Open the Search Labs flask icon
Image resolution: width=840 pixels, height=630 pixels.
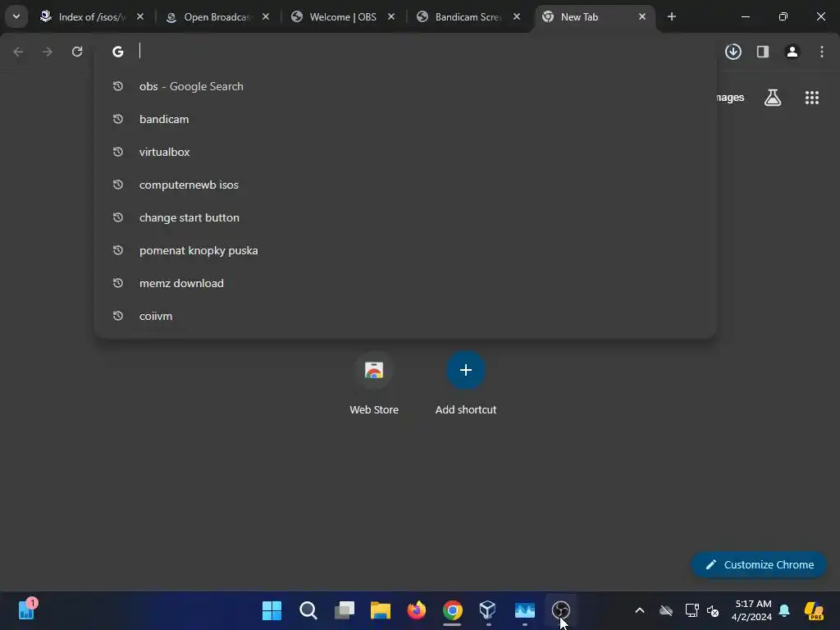(773, 98)
